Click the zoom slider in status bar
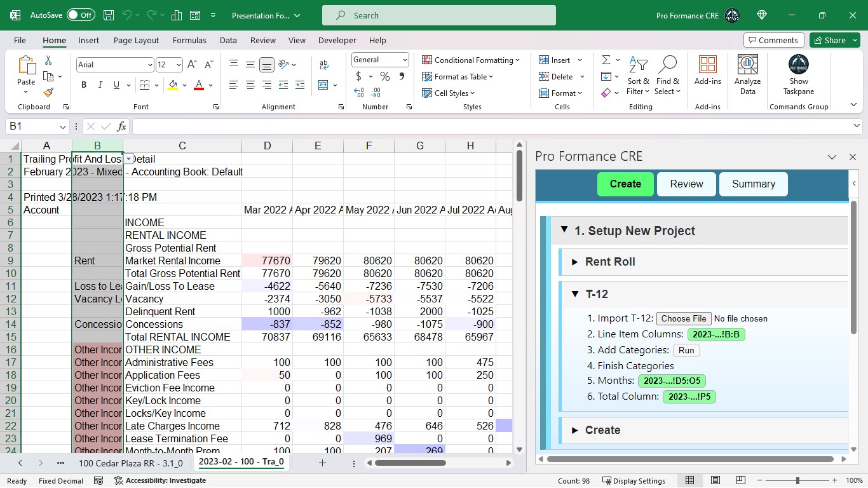This screenshot has width=868, height=488. tap(797, 480)
